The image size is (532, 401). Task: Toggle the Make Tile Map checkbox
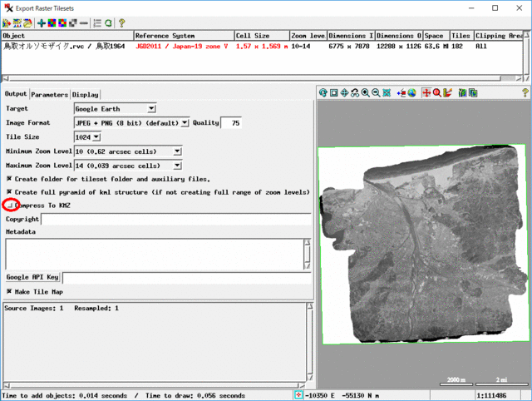[9, 291]
